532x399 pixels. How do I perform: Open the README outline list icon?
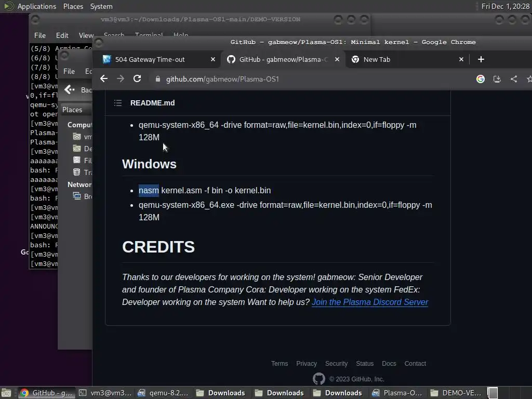pyautogui.click(x=118, y=103)
